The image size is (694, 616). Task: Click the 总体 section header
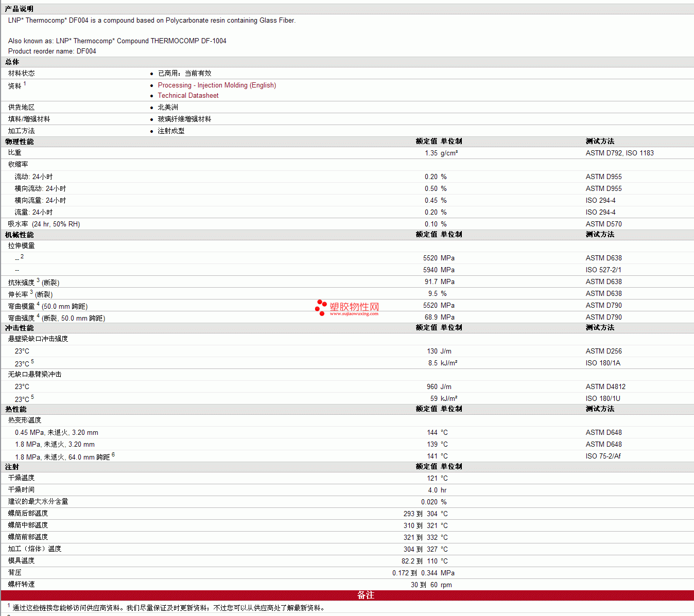tap(12, 62)
